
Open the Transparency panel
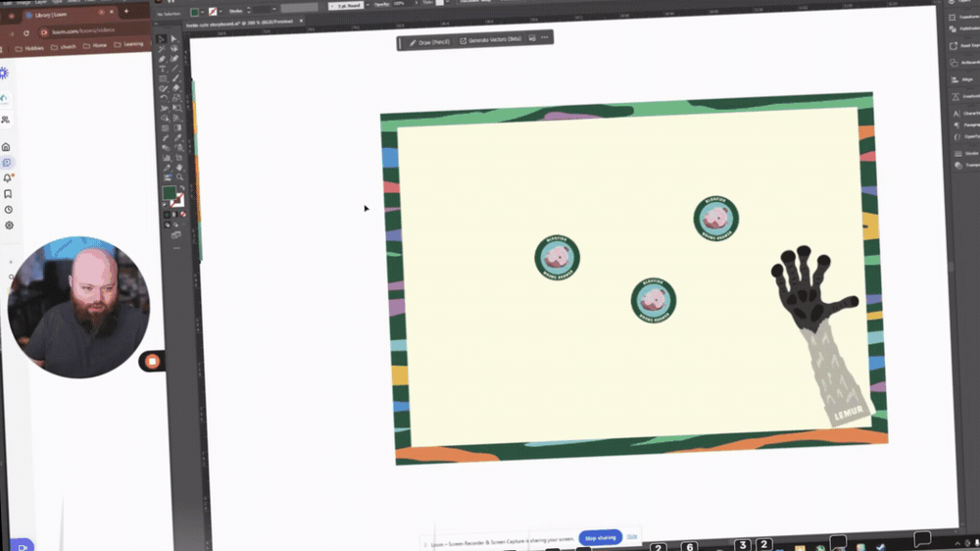tap(966, 165)
